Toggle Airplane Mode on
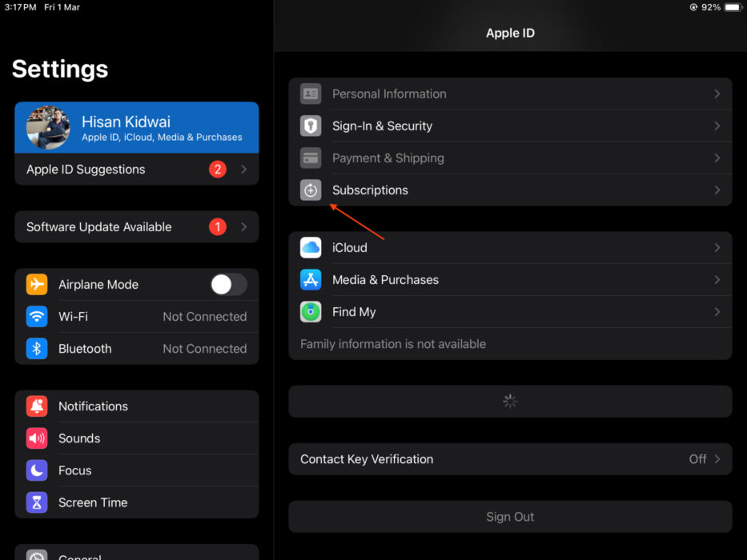747x560 pixels. click(x=227, y=285)
